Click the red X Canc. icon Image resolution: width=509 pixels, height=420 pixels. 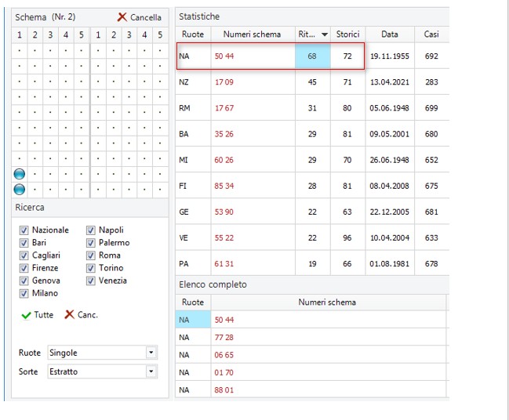coord(70,314)
